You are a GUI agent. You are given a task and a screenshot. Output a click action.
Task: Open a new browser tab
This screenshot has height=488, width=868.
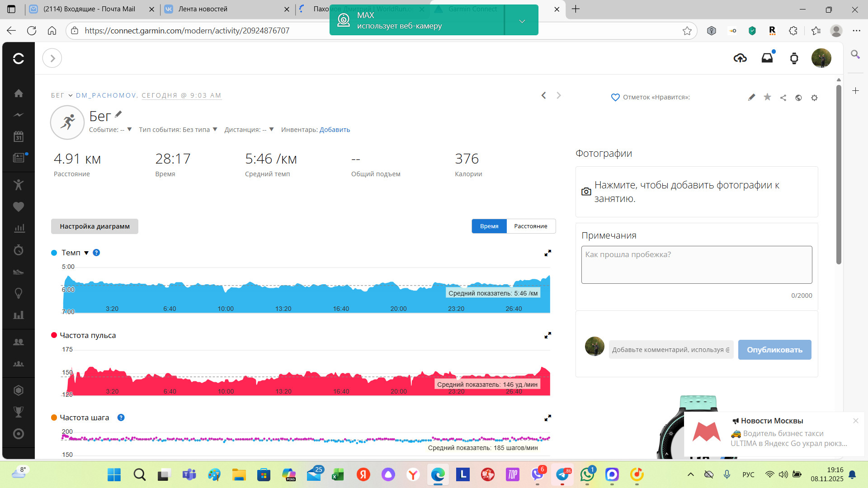[x=576, y=9]
